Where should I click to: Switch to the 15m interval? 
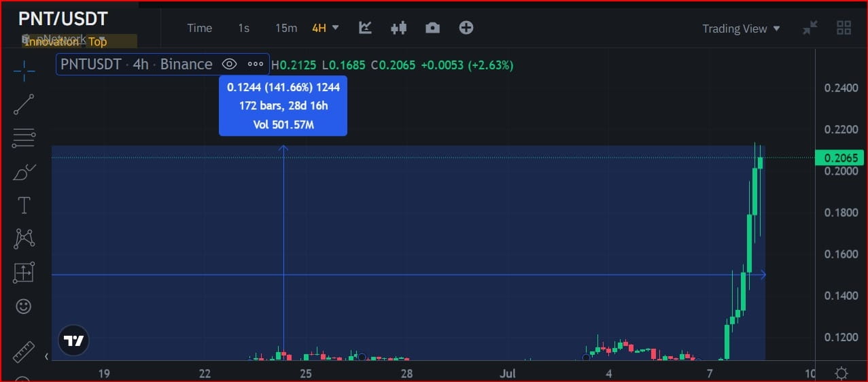point(286,28)
